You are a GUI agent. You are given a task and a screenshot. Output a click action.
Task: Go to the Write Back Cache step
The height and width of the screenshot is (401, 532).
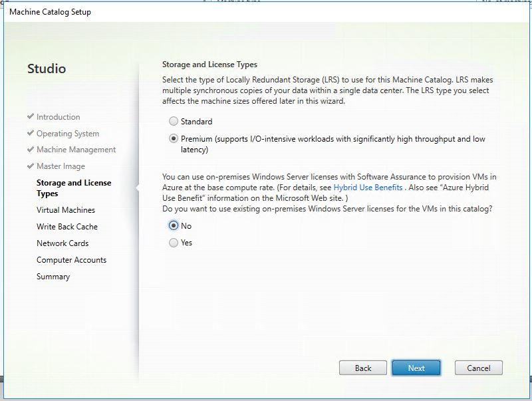point(67,227)
